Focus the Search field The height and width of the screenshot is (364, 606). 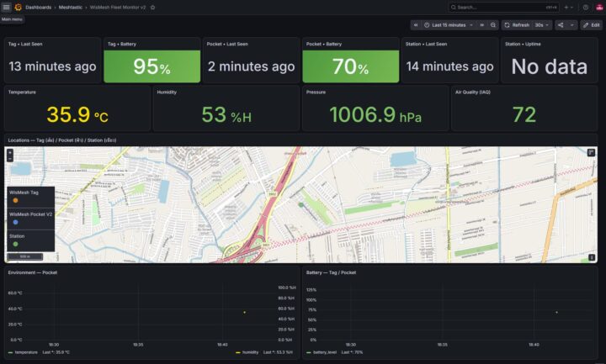pos(504,8)
